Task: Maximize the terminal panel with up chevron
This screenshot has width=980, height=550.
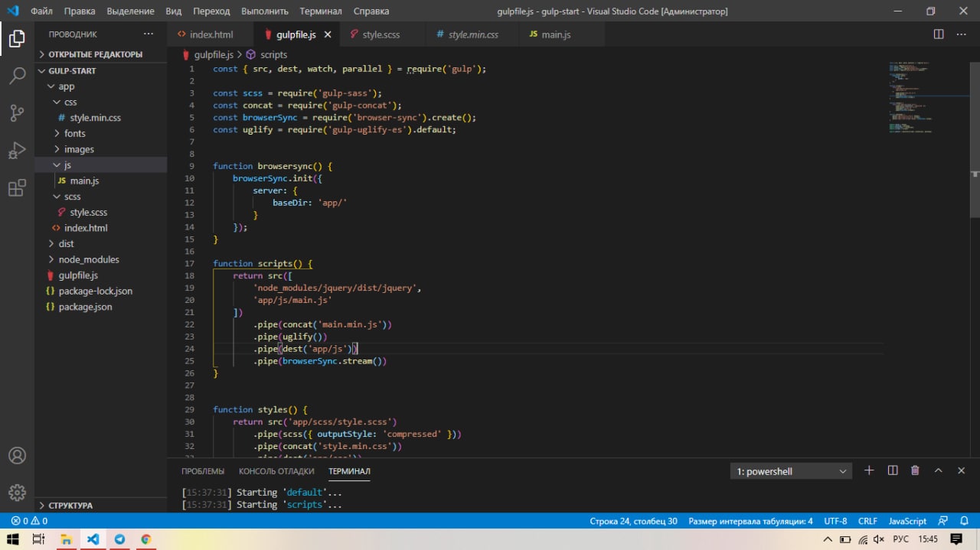Action: pos(938,470)
